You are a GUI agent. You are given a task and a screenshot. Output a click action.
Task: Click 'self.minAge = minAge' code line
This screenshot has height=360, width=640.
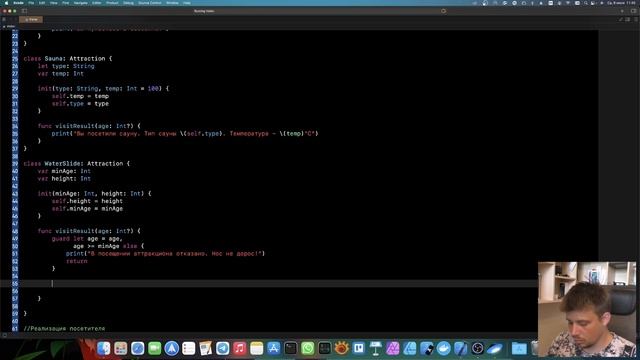tap(87, 209)
